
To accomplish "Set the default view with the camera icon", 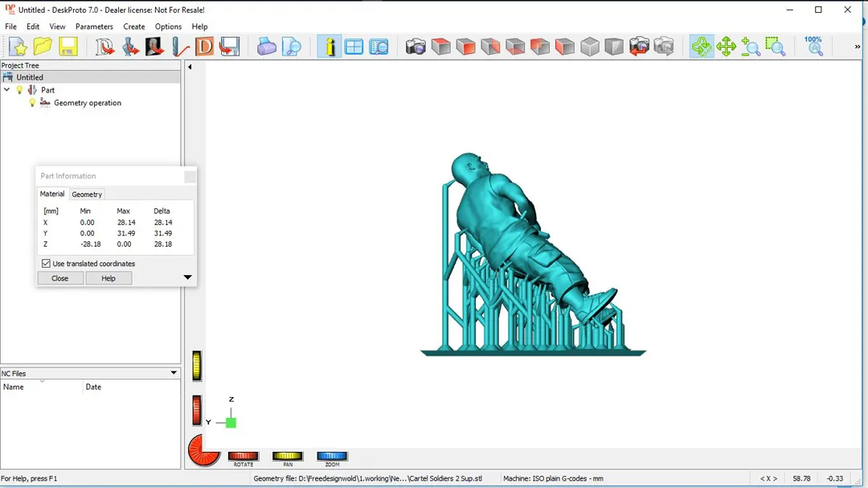I will [x=416, y=47].
